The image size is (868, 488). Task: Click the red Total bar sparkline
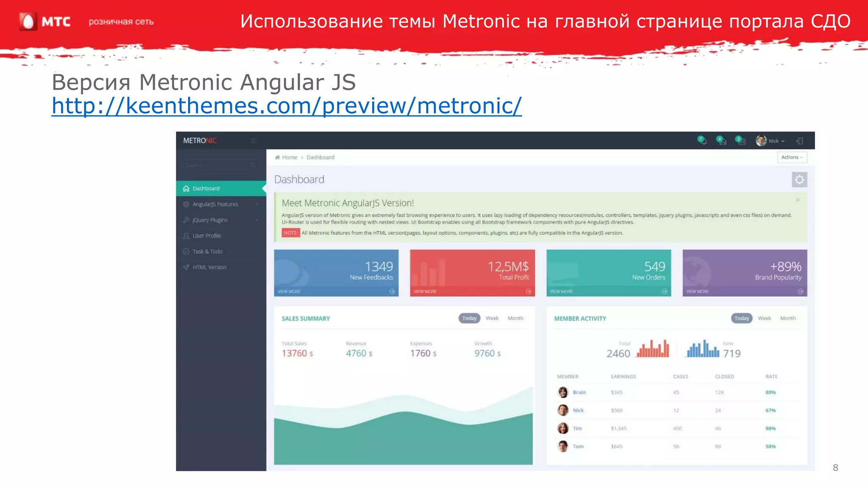[653, 349]
